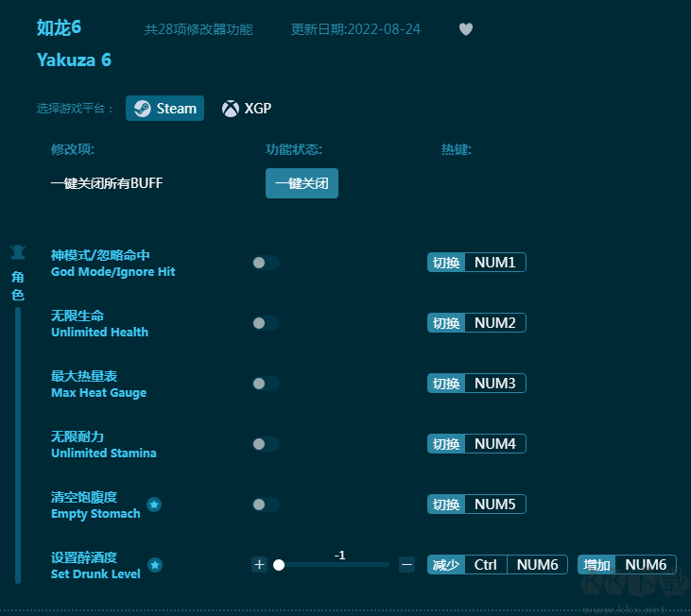Click the vertical sidebar scroll bar
Screen dimensions: 691x616
pos(18,445)
